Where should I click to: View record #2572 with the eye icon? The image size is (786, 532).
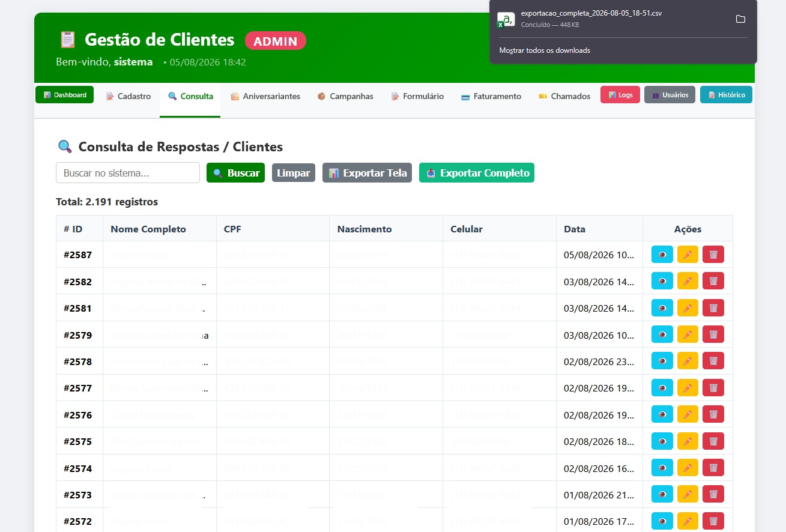point(662,521)
